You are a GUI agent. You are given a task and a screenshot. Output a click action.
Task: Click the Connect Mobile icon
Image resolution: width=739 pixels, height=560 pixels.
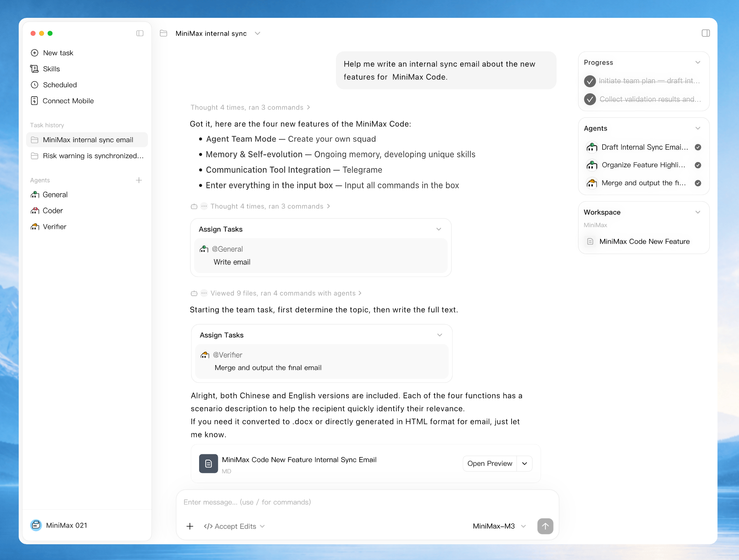pyautogui.click(x=34, y=101)
